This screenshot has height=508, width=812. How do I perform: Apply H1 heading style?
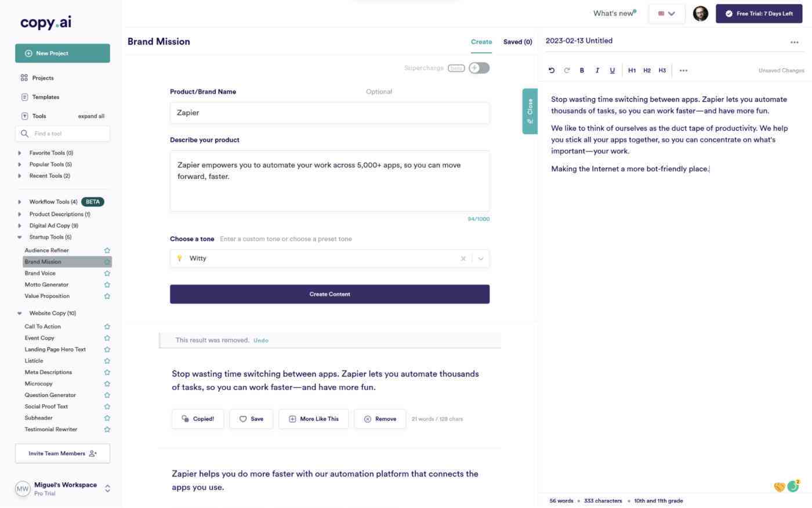632,70
